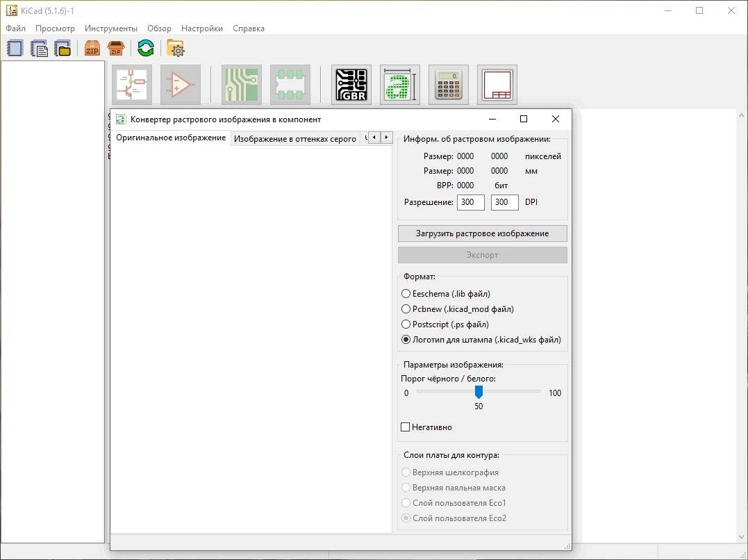Launch the Footprint editor chip icon

[290, 85]
